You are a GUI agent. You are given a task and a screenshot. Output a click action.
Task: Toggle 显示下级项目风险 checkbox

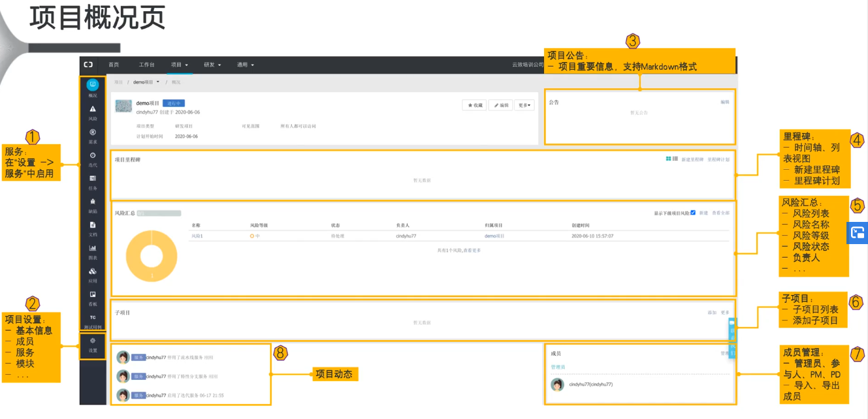click(x=693, y=213)
